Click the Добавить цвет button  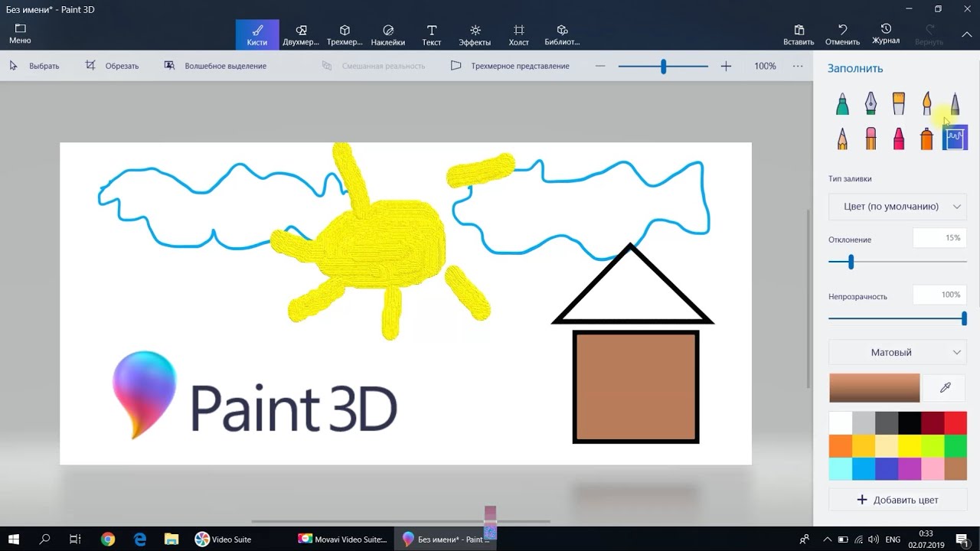(897, 500)
